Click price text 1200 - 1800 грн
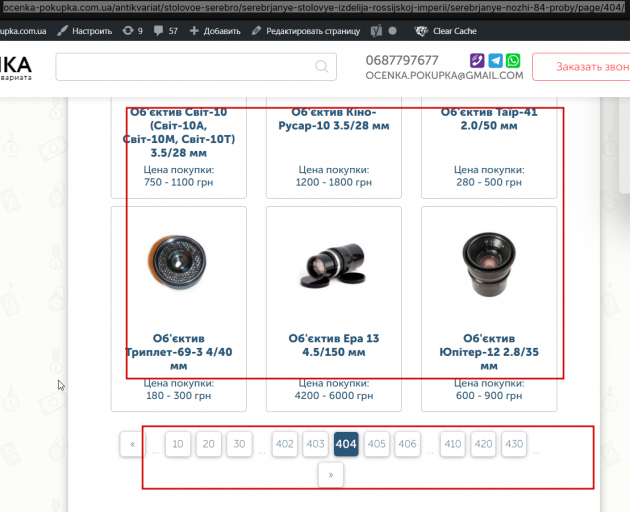This screenshot has width=630, height=512. tap(334, 182)
